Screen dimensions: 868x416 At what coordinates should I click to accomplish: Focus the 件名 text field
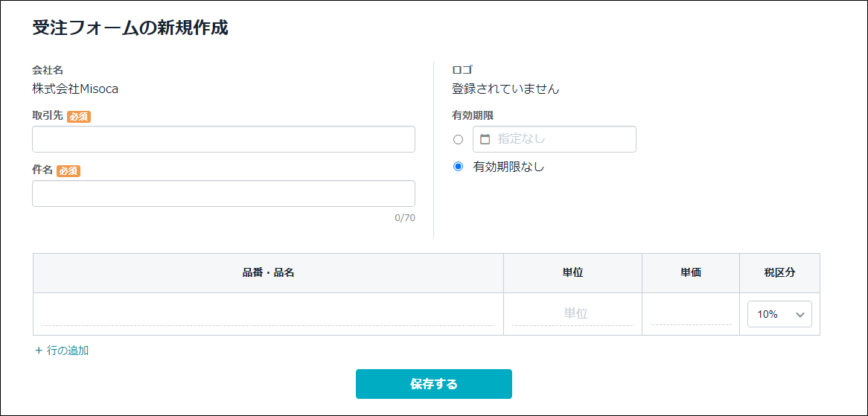pos(223,193)
